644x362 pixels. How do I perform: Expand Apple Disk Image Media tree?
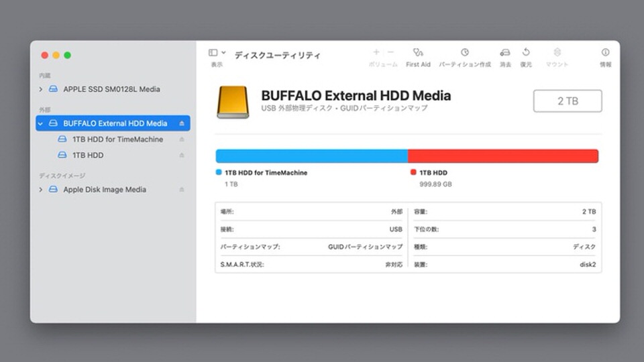coord(41,190)
